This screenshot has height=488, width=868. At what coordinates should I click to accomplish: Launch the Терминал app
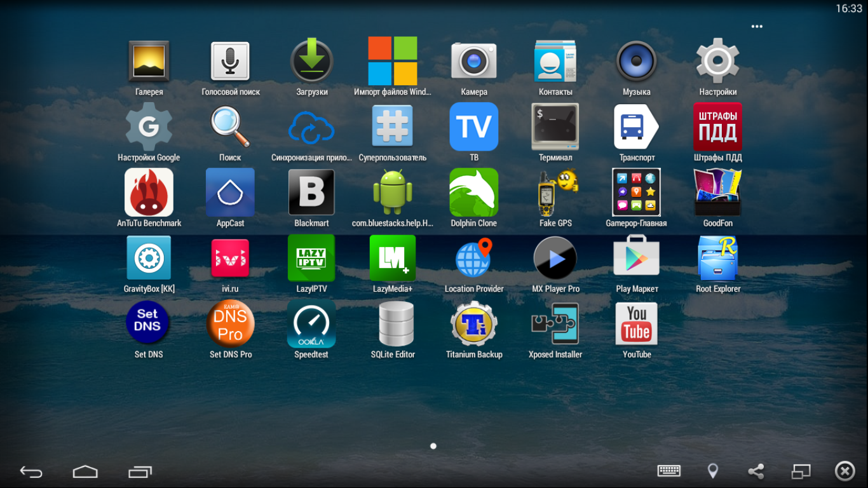pos(555,126)
